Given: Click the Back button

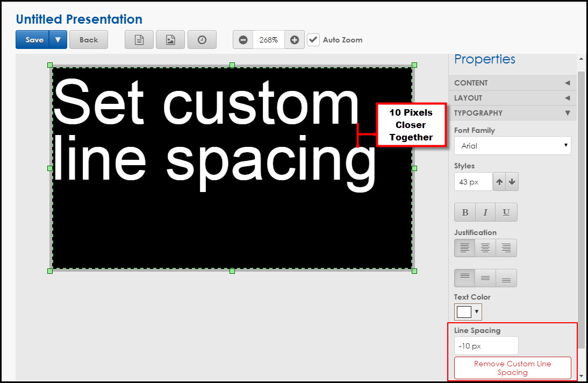Looking at the screenshot, I should [88, 39].
